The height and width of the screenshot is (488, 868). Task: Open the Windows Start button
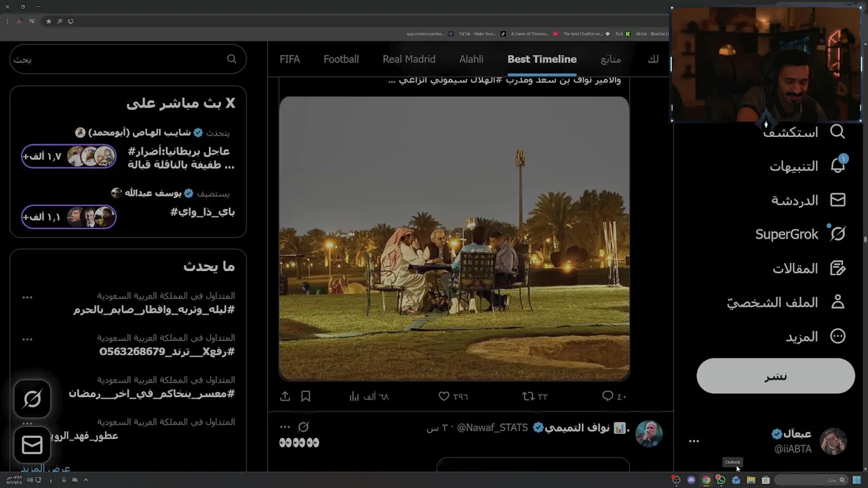point(857,480)
